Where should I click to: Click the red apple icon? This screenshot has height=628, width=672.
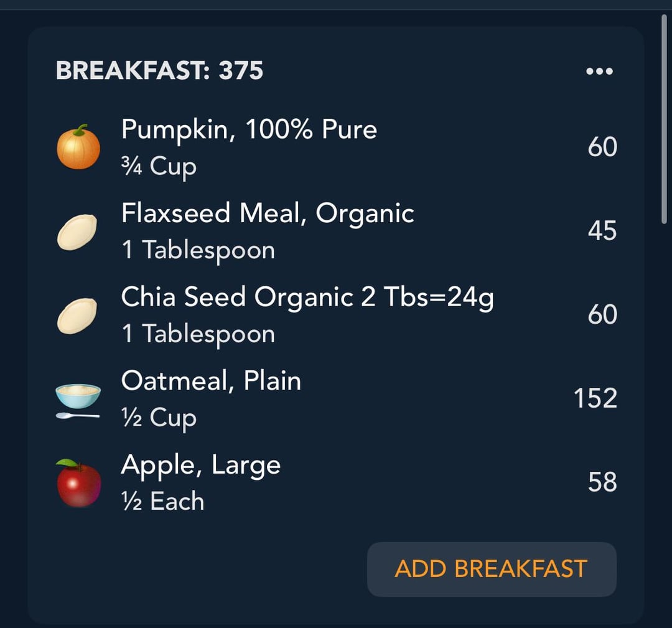(79, 483)
